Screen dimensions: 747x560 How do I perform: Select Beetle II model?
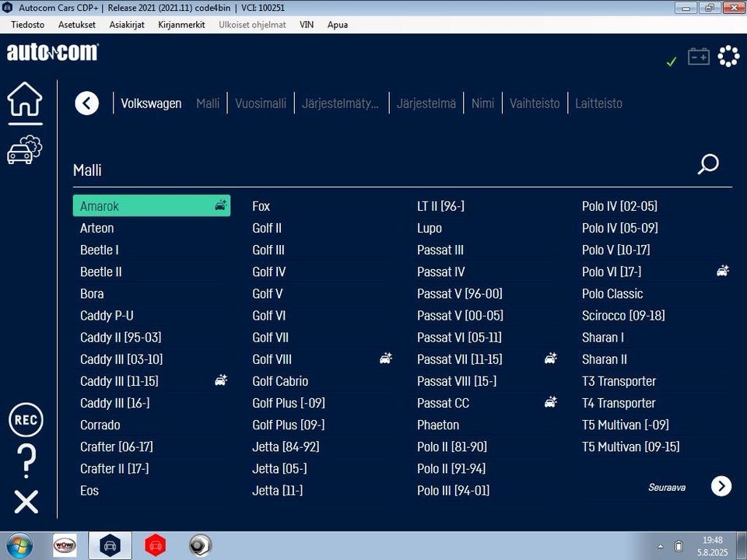pyautogui.click(x=101, y=272)
